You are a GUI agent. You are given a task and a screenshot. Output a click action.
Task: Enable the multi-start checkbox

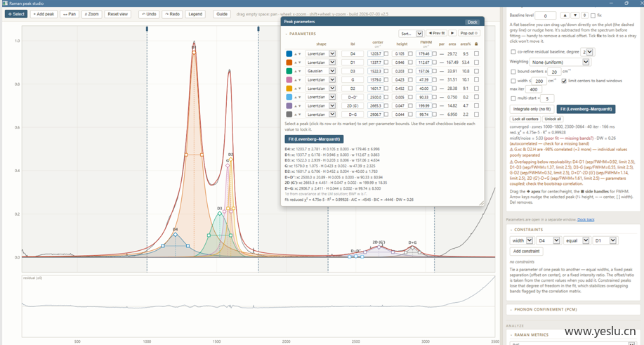tap(513, 98)
